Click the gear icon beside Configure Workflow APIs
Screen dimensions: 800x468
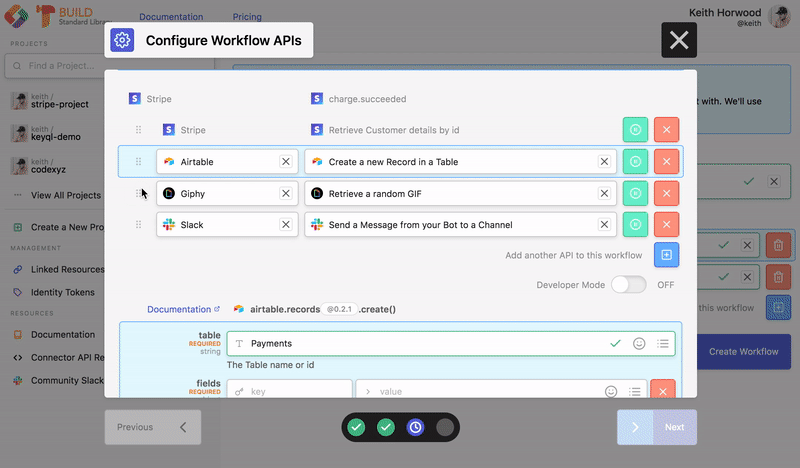point(122,40)
